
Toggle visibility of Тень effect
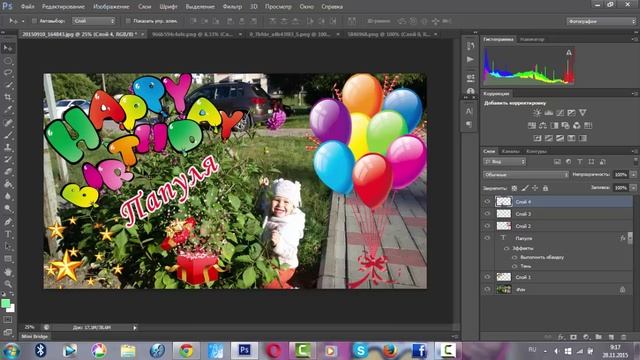click(x=514, y=266)
